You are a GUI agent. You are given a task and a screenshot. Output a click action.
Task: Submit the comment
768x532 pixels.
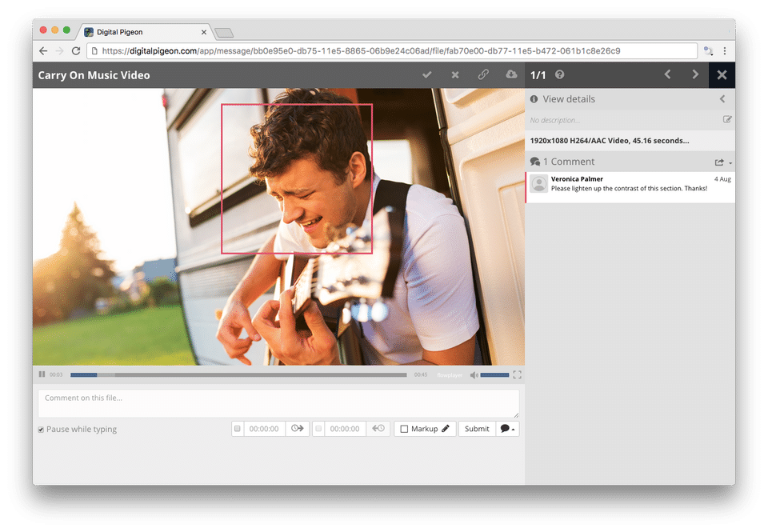[477, 429]
